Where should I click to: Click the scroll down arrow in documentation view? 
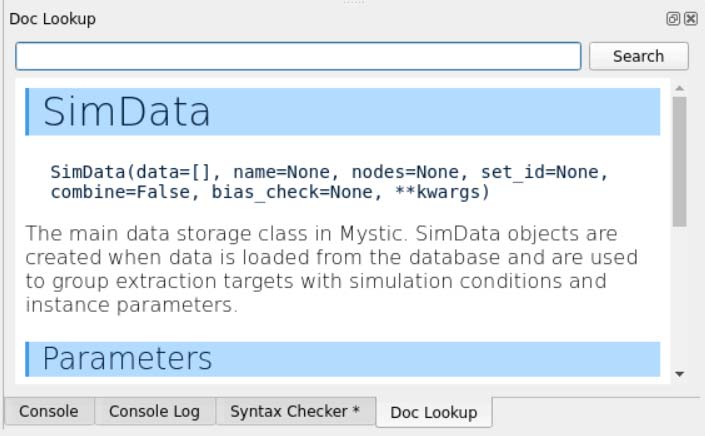point(680,374)
